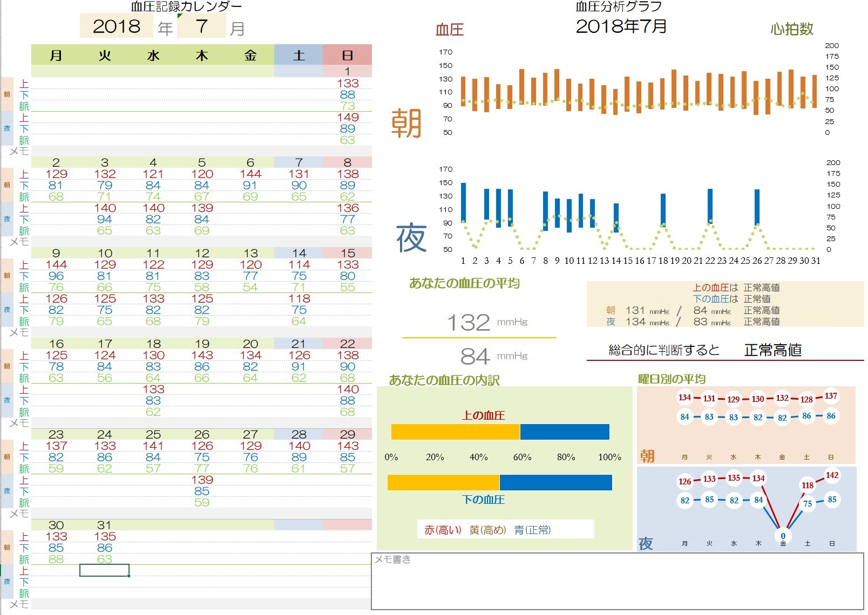Click yellow segment of 下の血圧 bar
The height and width of the screenshot is (615, 868).
443,482
